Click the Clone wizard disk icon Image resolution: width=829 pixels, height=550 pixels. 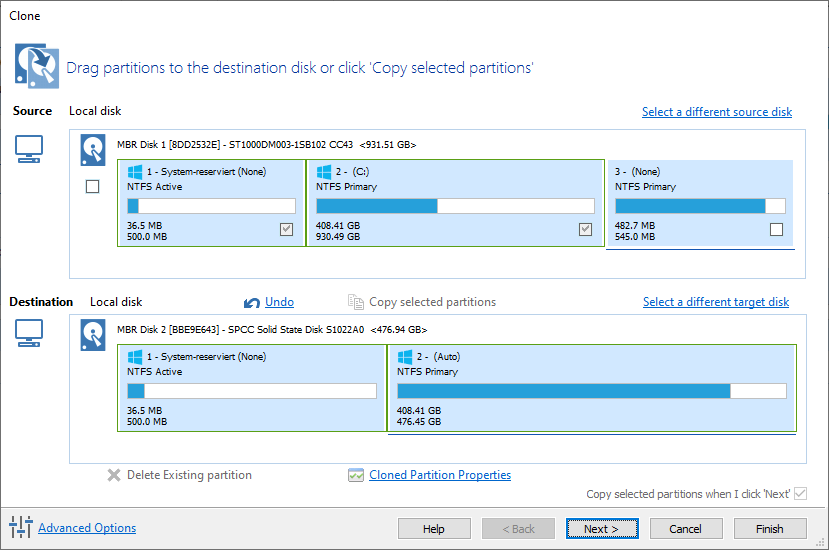[x=36, y=66]
